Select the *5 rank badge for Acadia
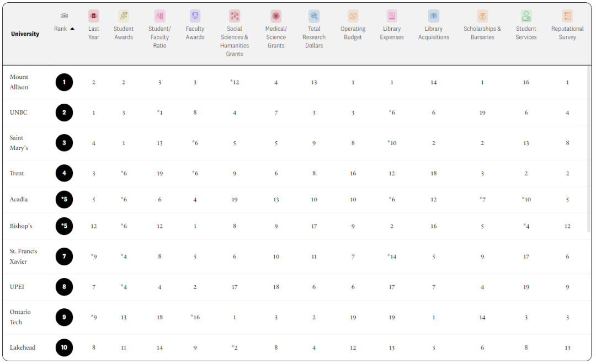The image size is (596, 364). tap(64, 200)
